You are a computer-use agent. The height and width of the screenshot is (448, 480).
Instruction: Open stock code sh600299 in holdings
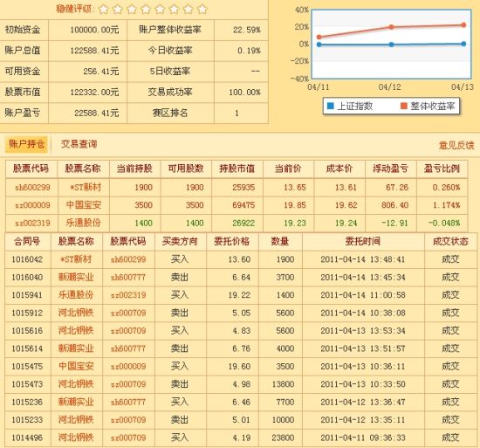pyautogui.click(x=32, y=188)
